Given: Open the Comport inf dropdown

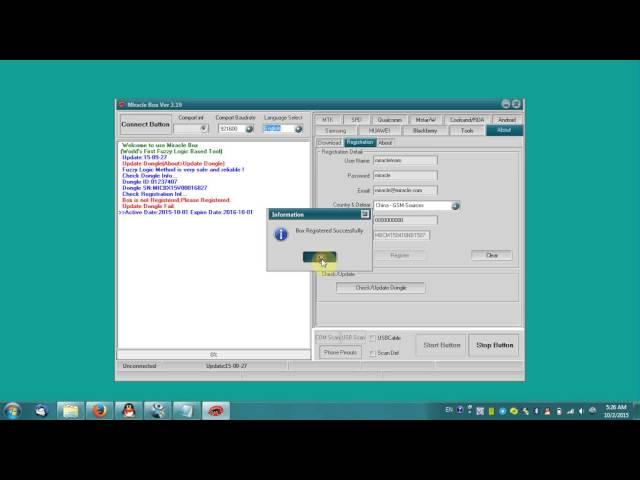Looking at the screenshot, I should (x=203, y=129).
